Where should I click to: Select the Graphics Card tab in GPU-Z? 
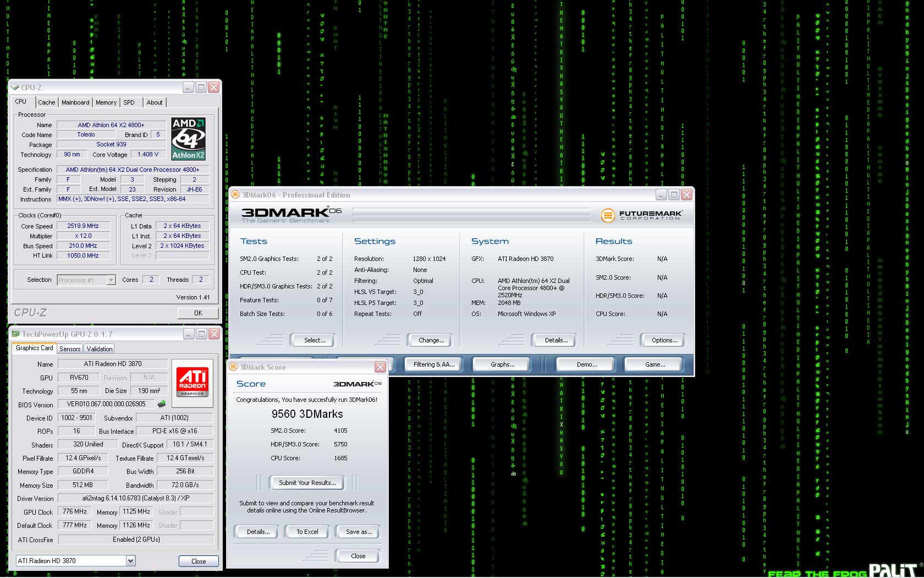coord(34,348)
